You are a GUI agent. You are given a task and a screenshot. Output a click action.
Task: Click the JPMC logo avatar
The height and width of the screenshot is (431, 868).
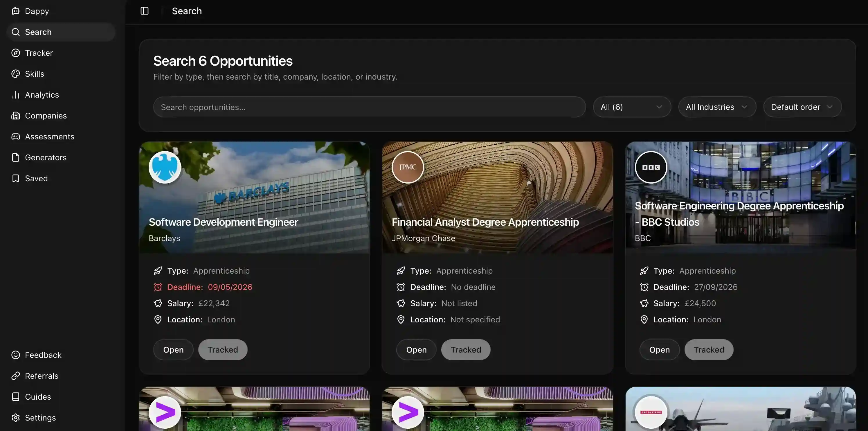pos(408,167)
